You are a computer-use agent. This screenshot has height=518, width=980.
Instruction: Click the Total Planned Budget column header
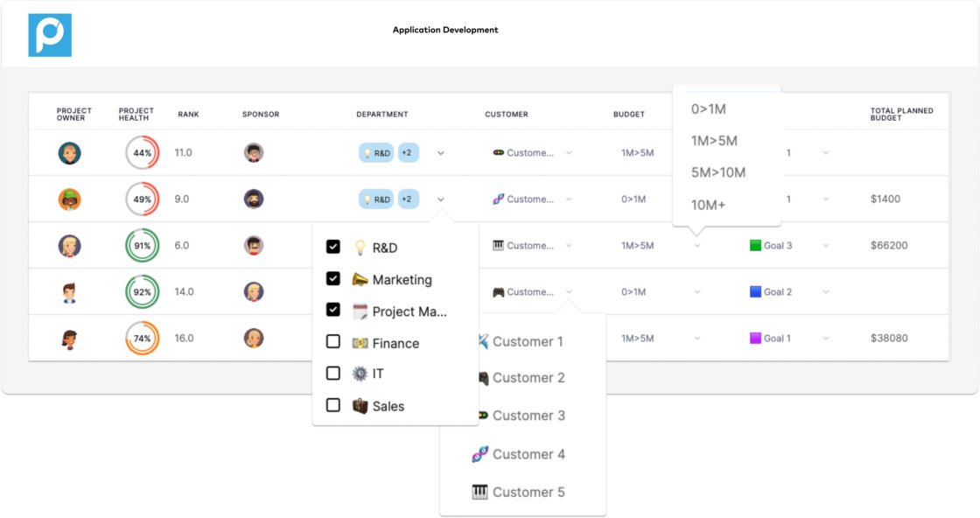coord(901,115)
